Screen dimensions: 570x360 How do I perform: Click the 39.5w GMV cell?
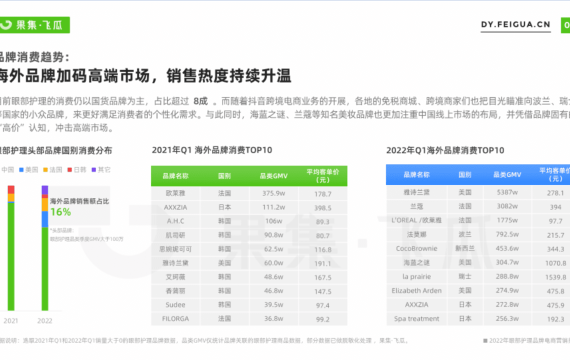274,305
